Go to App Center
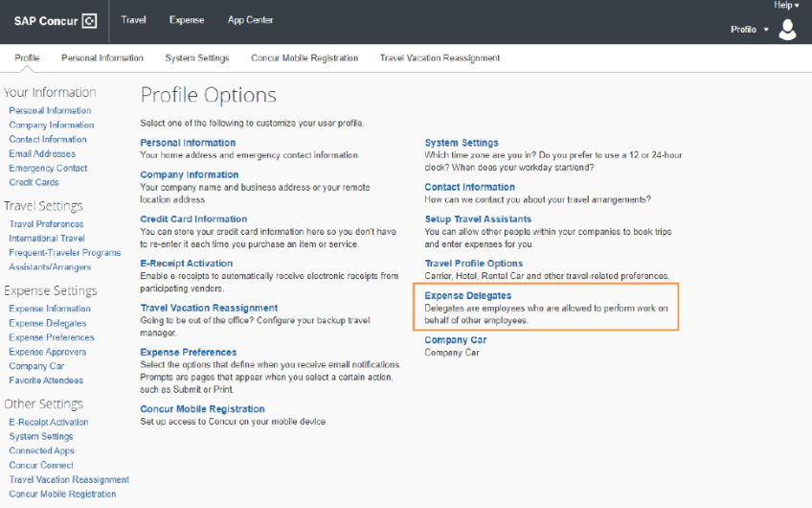 (250, 20)
